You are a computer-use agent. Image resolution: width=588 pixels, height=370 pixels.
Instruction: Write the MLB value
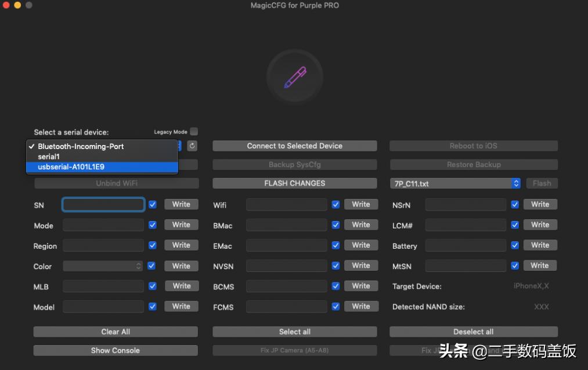181,285
